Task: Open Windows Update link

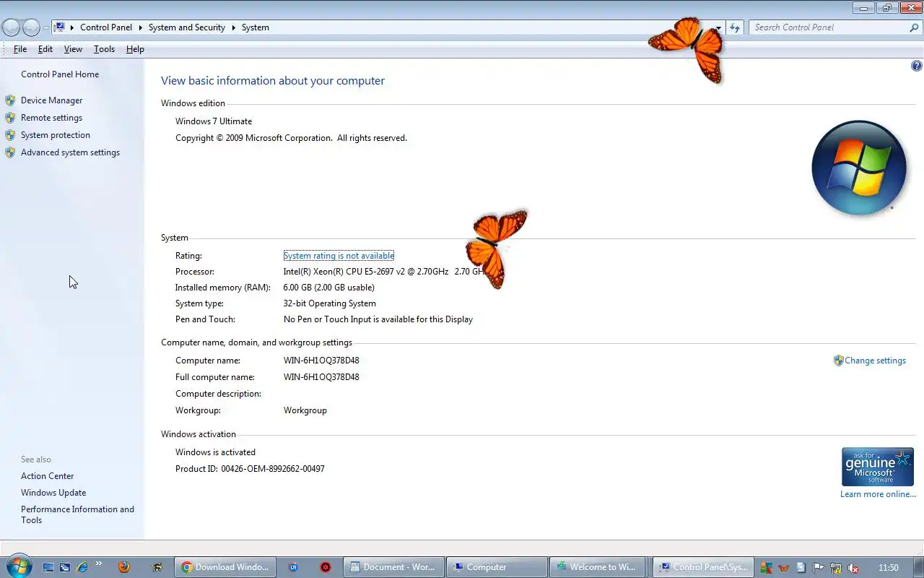Action: 53,493
